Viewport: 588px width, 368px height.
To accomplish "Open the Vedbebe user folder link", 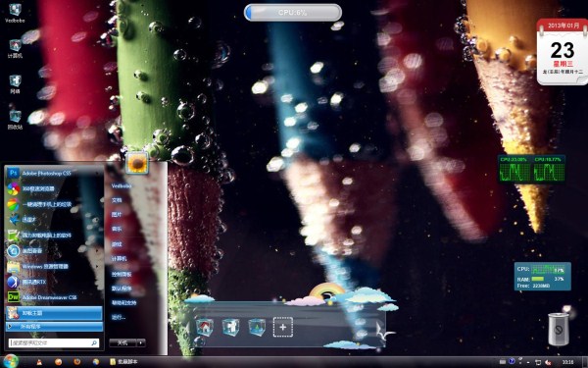I will [122, 185].
